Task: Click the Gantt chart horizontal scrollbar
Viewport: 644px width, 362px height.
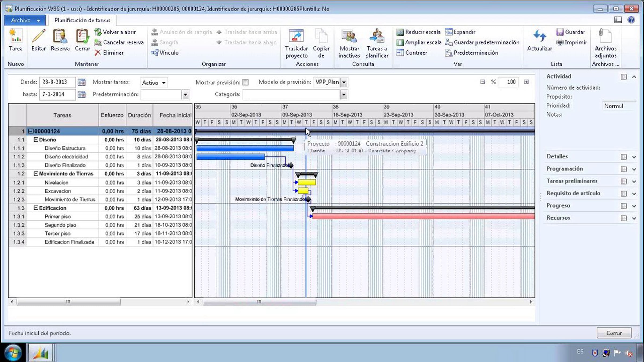Action: (x=259, y=302)
